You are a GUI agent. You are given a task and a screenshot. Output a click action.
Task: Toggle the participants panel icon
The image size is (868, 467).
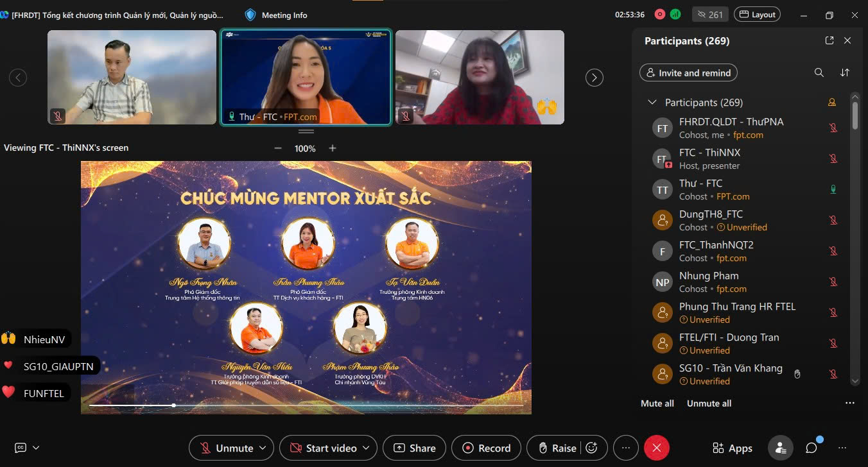(x=780, y=448)
